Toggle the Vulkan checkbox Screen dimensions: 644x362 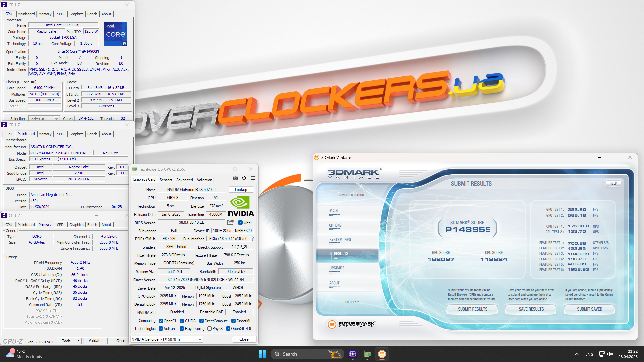click(161, 329)
